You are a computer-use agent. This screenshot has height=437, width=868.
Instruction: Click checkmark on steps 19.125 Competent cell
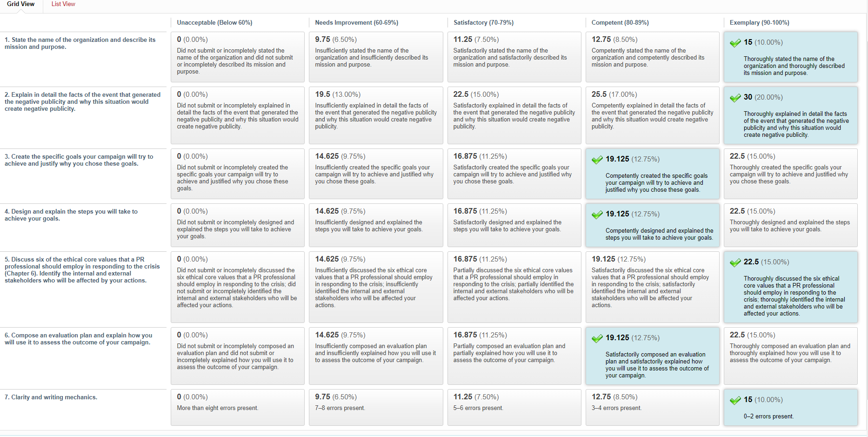click(x=597, y=215)
